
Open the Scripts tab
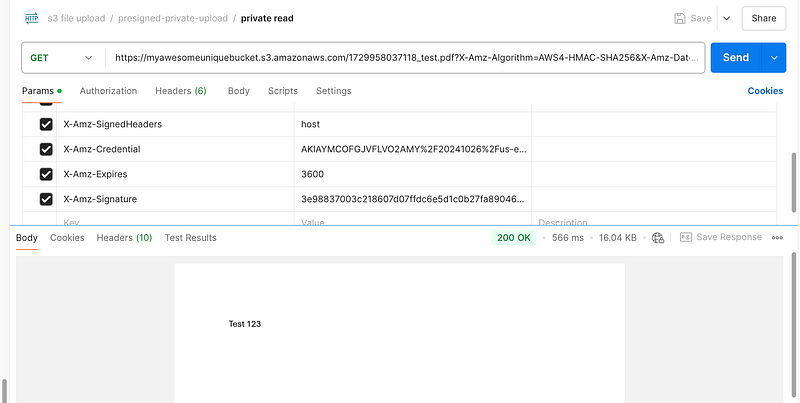point(283,91)
